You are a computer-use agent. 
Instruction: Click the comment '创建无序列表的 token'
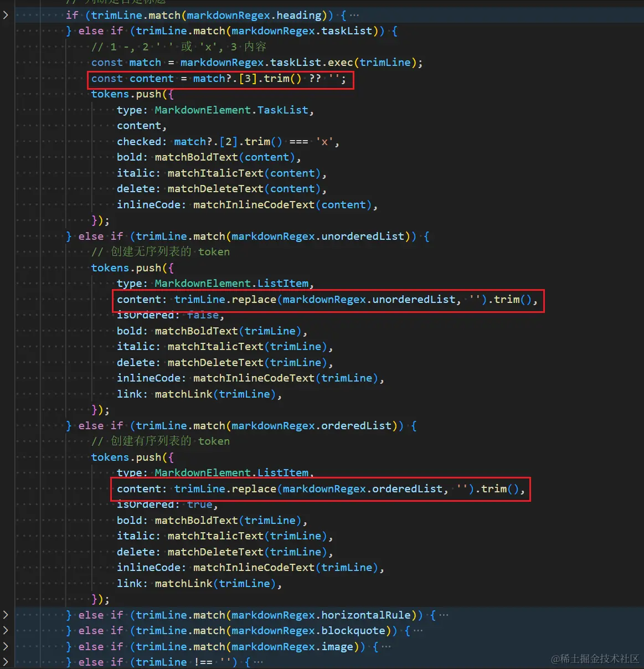click(x=161, y=252)
